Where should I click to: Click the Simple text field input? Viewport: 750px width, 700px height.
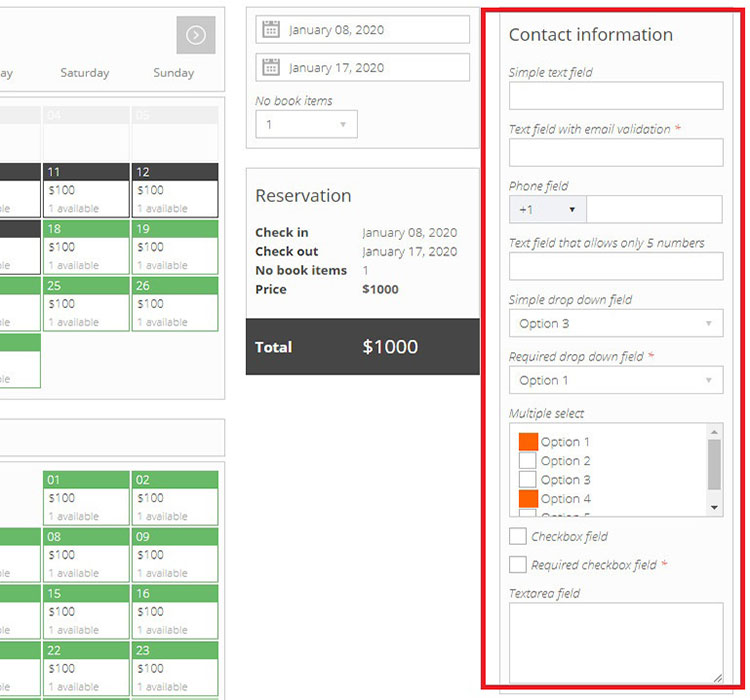pyautogui.click(x=616, y=96)
